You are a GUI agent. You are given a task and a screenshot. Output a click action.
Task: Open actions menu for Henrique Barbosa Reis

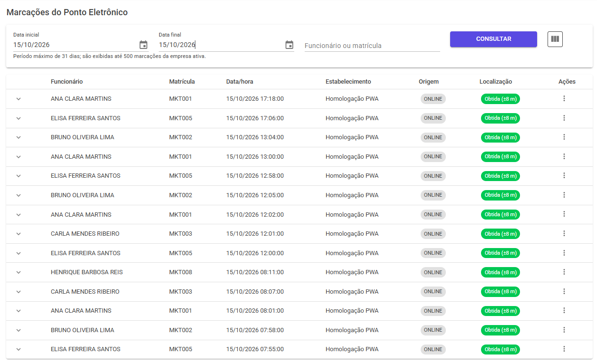pos(564,272)
